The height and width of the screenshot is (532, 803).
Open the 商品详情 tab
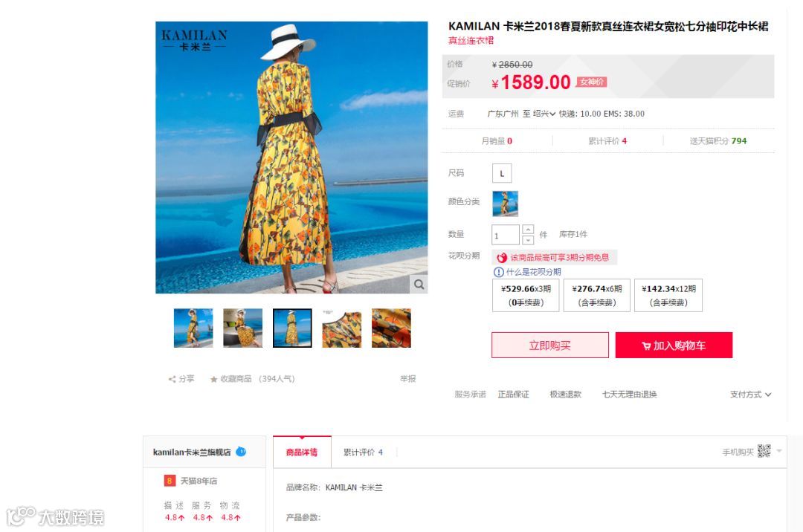pyautogui.click(x=302, y=452)
